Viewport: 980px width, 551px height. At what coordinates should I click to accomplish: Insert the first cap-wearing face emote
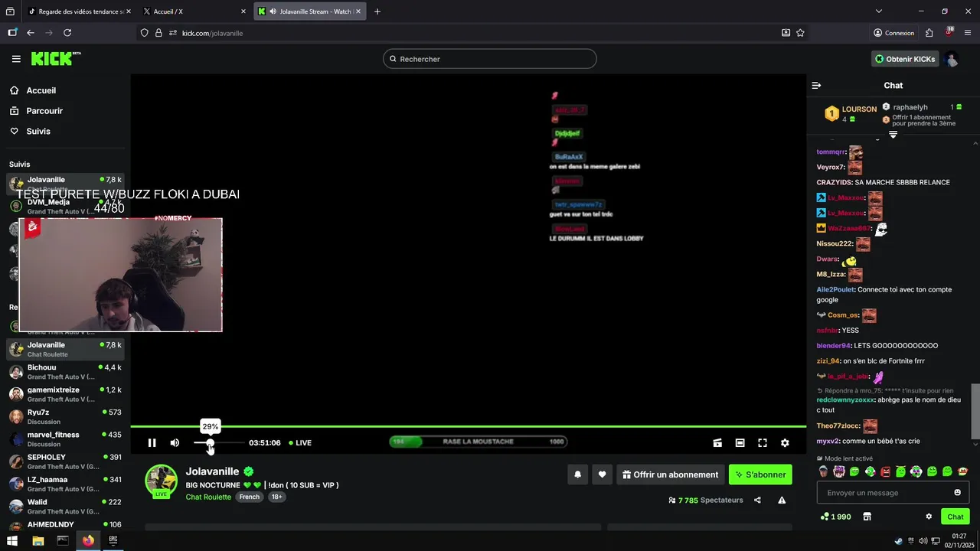point(823,471)
